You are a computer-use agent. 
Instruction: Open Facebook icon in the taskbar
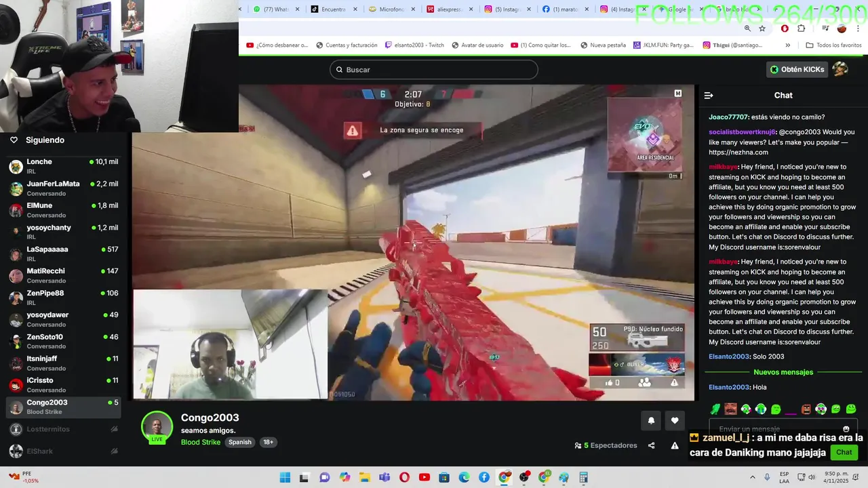coord(484,477)
